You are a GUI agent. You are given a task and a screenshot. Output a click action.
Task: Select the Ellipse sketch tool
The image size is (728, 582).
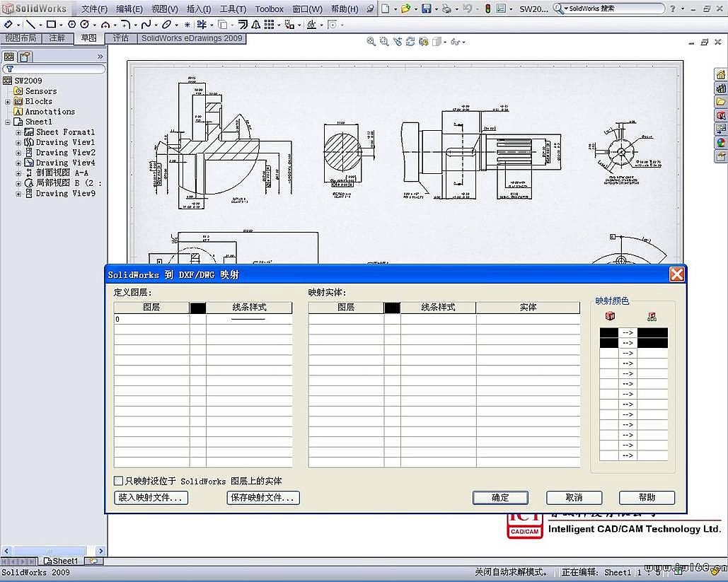click(167, 25)
